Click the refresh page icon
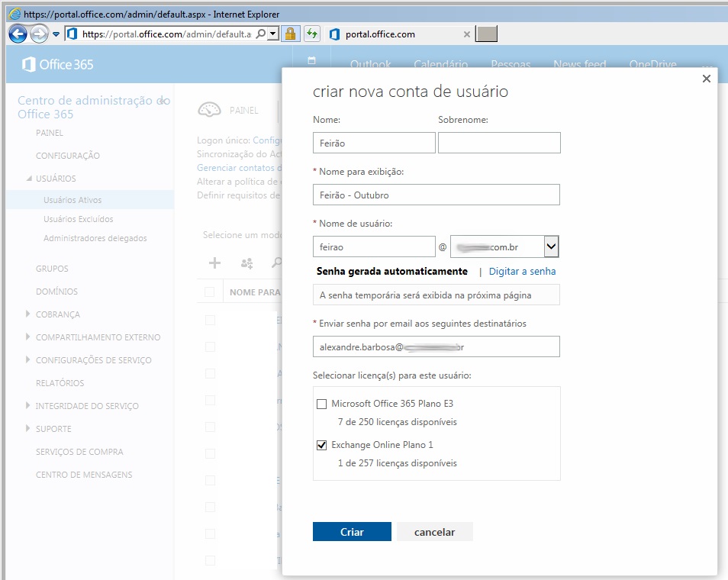The height and width of the screenshot is (580, 728). [x=312, y=34]
